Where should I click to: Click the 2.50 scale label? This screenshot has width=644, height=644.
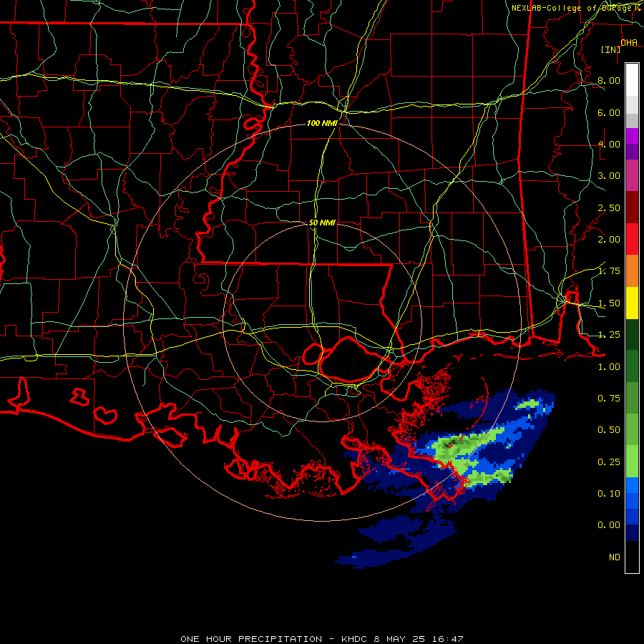pyautogui.click(x=609, y=208)
